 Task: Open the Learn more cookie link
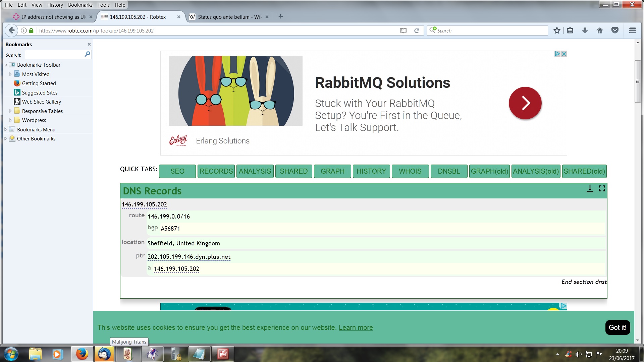(356, 327)
